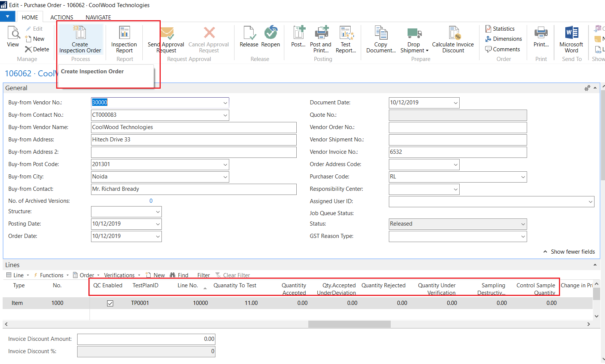This screenshot has width=605, height=364.
Task: Click the Print... ribbon icon
Action: (x=541, y=33)
